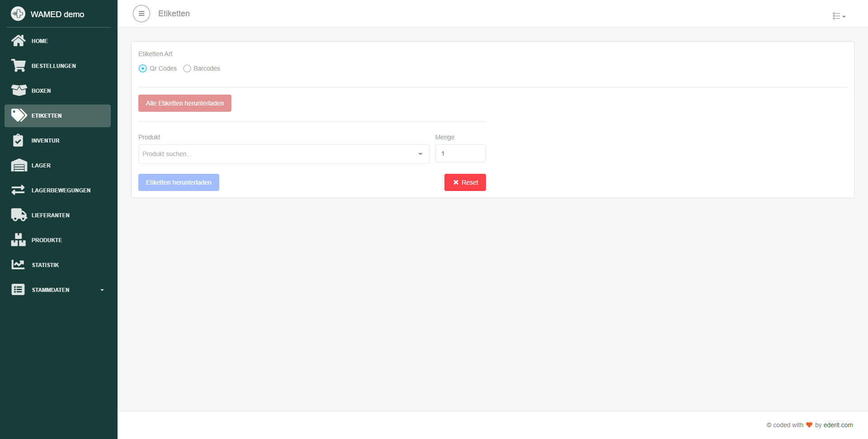Image resolution: width=868 pixels, height=439 pixels.
Task: Click the WAMED demo logo icon
Action: pyautogui.click(x=18, y=14)
